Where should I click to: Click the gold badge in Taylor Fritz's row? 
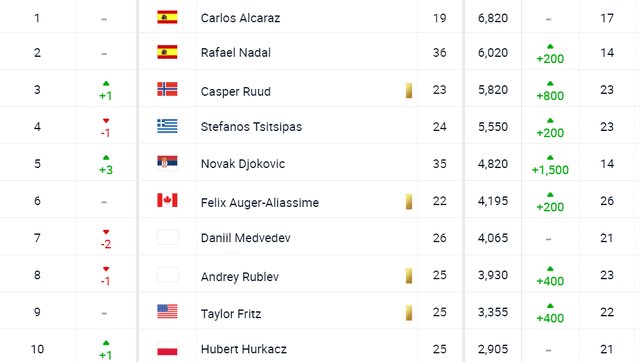pyautogui.click(x=409, y=313)
